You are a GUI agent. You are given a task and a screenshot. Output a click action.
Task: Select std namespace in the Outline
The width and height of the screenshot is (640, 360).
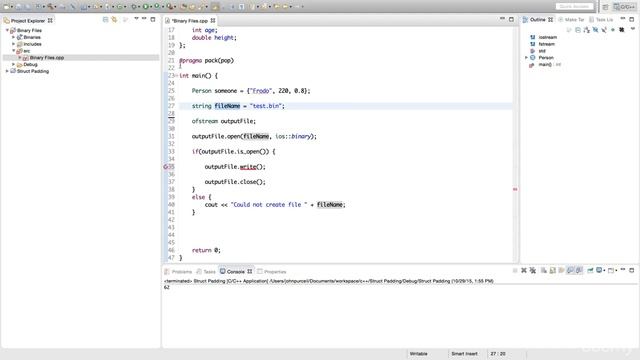tap(542, 51)
